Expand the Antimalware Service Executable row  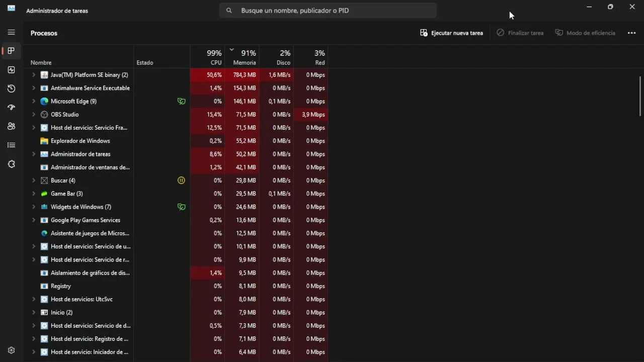(34, 88)
